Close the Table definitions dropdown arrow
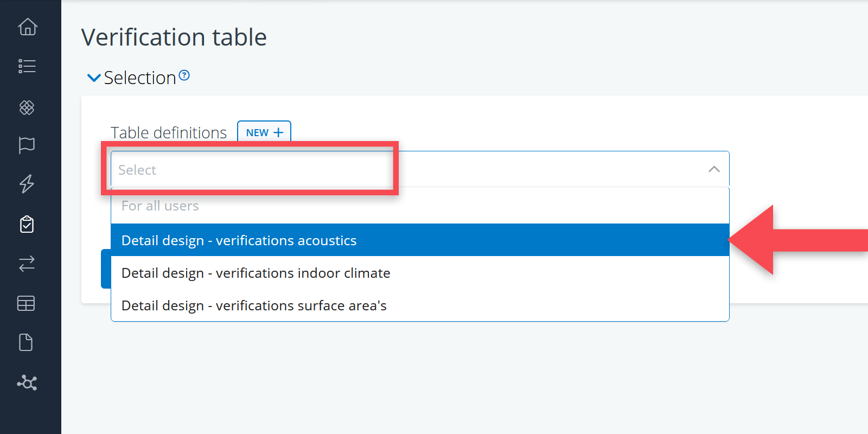868x434 pixels. pyautogui.click(x=714, y=169)
